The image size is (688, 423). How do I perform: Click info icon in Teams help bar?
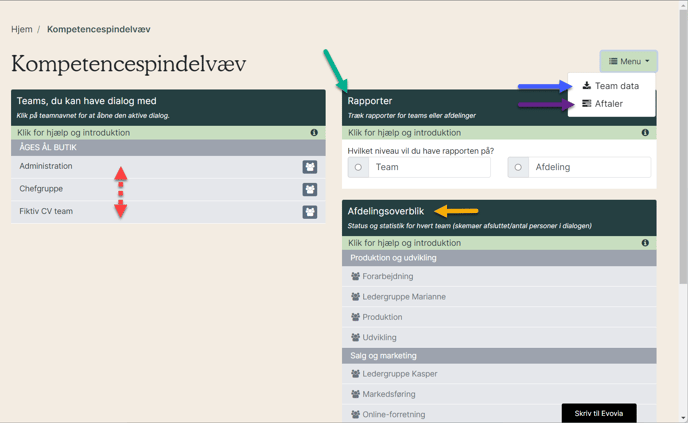[314, 133]
